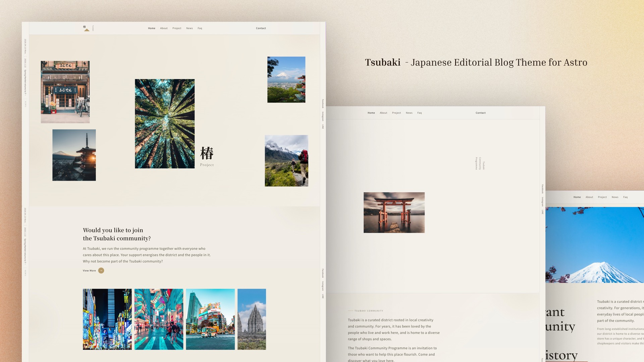Screen dimensions: 644x362
Task: Click the 椿 Project title text
Action: coord(207,156)
